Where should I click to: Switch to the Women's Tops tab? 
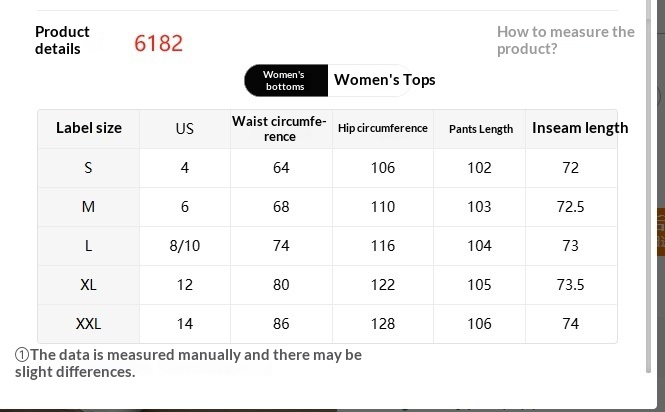coord(384,80)
